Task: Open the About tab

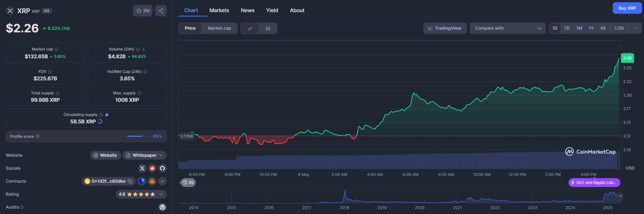Action: (297, 10)
